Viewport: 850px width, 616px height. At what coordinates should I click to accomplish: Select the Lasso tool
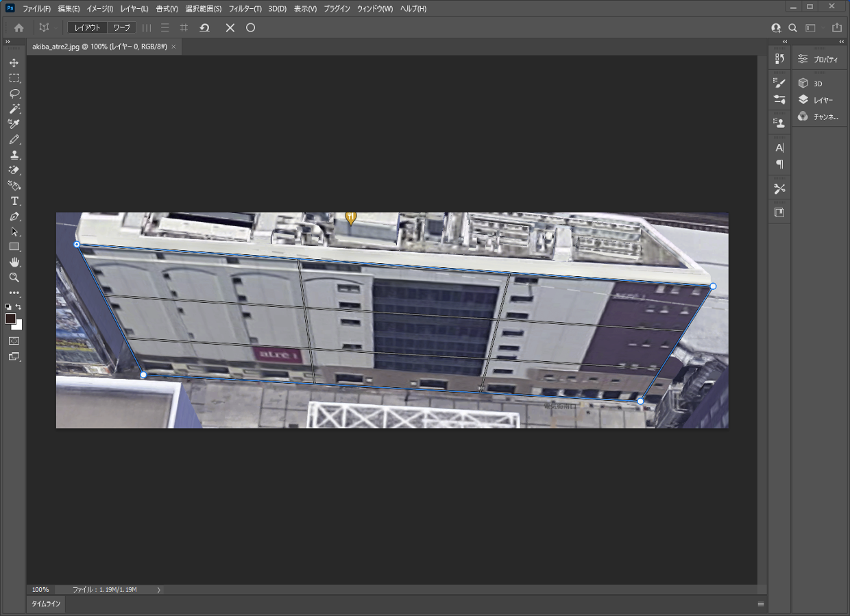[14, 93]
